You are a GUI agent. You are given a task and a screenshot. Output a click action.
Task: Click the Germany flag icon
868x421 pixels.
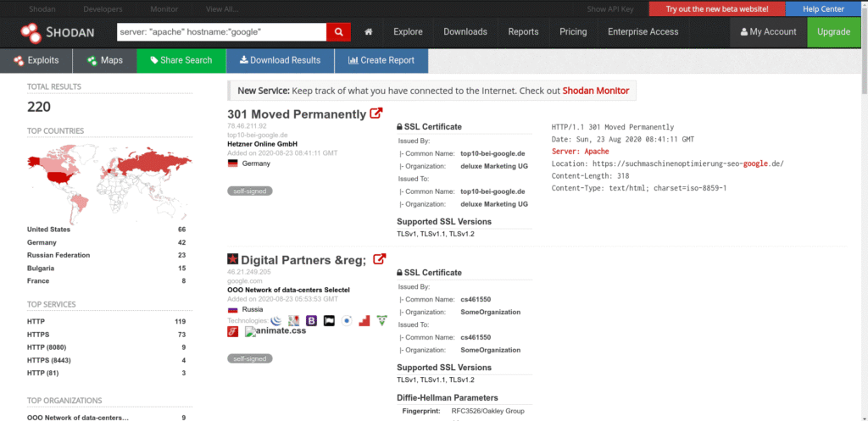coord(232,163)
